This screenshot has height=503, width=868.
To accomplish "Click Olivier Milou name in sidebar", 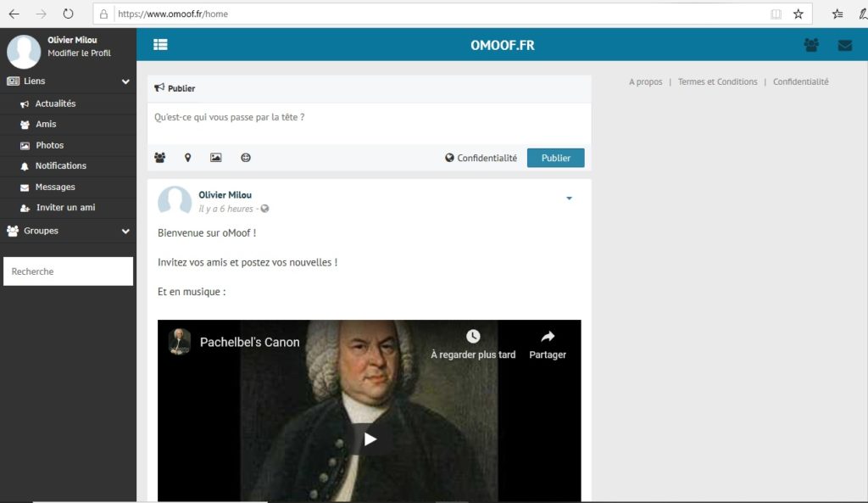I will [x=72, y=40].
